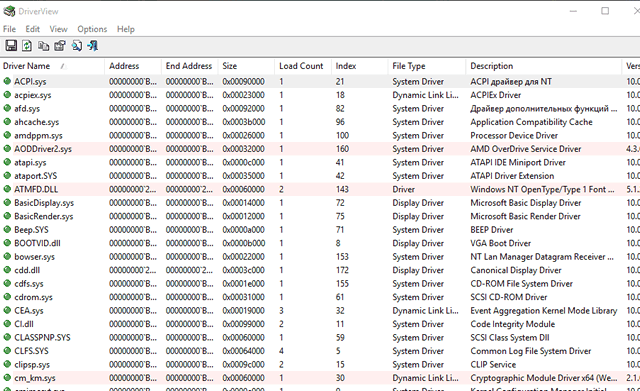
Task: Click size value 0x0003b000 of ahcache.sys
Action: click(x=244, y=122)
